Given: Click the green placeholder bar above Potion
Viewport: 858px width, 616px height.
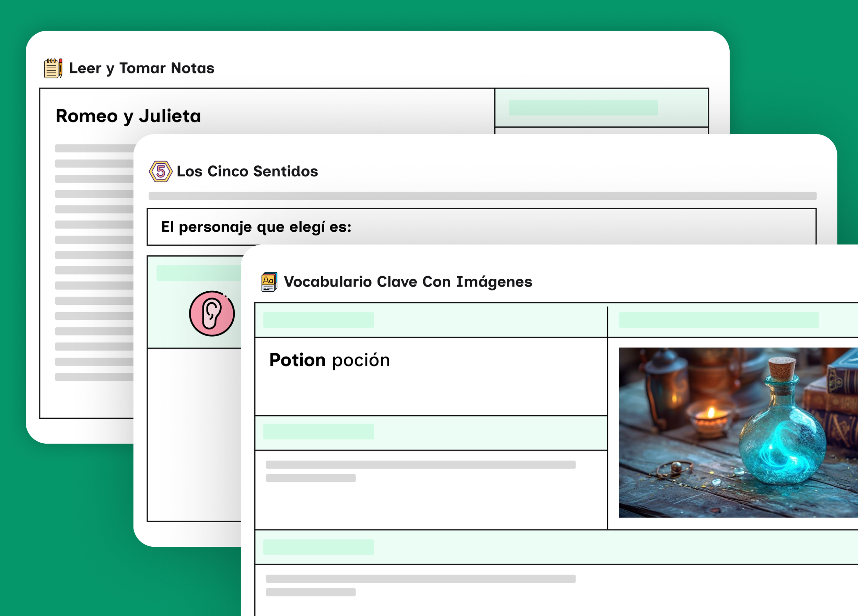Looking at the screenshot, I should click(x=318, y=320).
